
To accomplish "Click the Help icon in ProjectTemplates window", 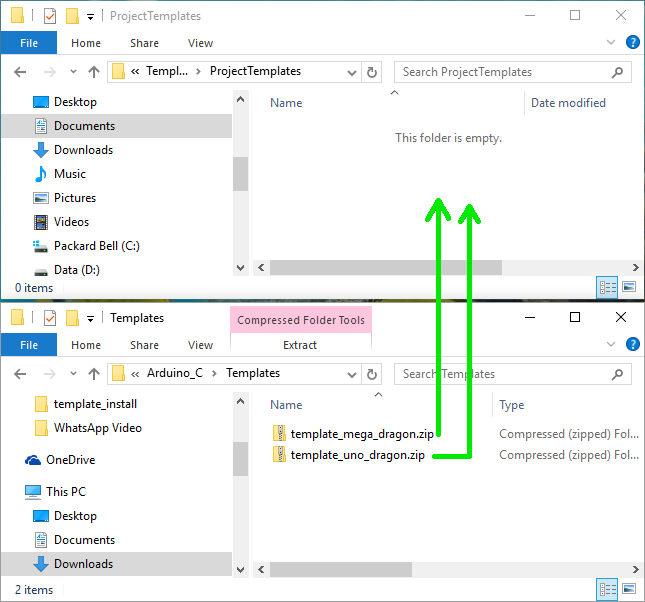I will [632, 43].
